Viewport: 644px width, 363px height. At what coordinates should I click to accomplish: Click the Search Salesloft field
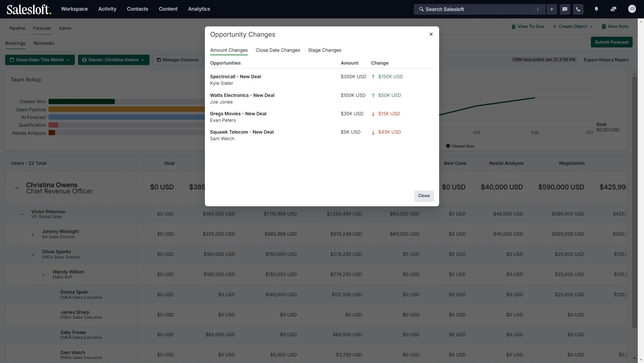pos(479,9)
